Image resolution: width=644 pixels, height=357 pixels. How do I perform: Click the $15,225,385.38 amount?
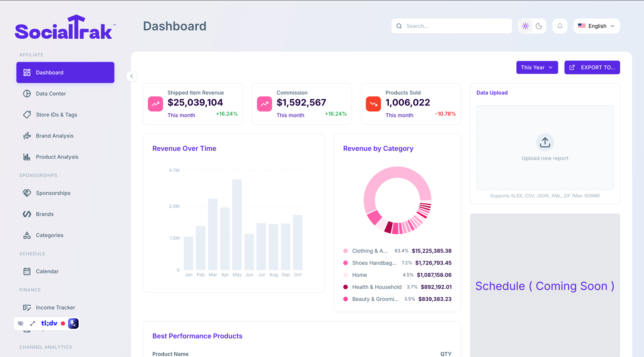point(431,251)
